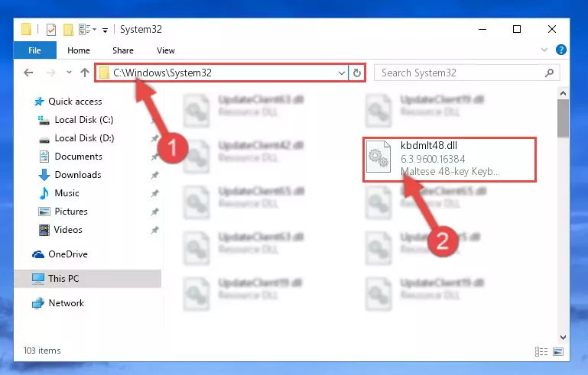588x375 pixels.
Task: Open Local Disk (D:) in sidebar
Action: click(x=84, y=138)
